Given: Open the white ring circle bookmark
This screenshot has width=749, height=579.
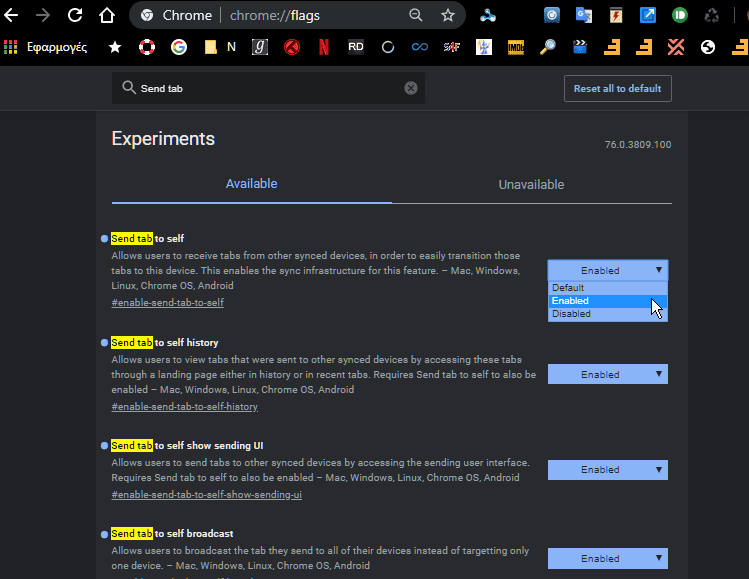Looking at the screenshot, I should pos(388,47).
